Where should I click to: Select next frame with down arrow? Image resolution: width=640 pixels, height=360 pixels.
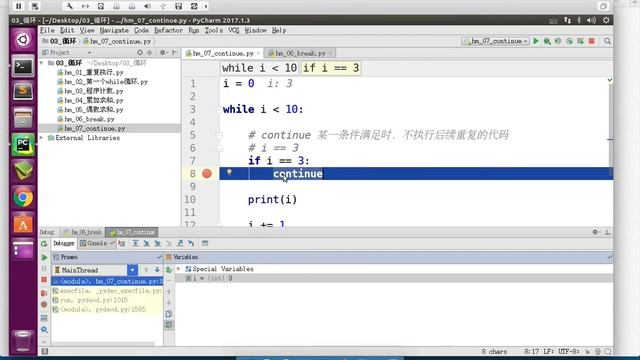(157, 270)
